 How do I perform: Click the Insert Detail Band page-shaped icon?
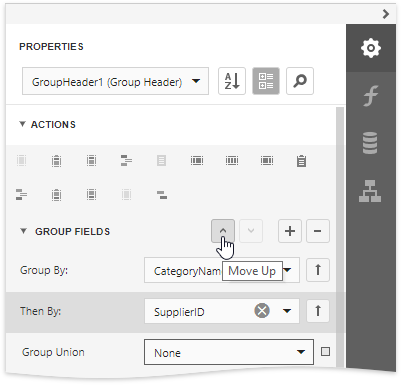tap(162, 161)
